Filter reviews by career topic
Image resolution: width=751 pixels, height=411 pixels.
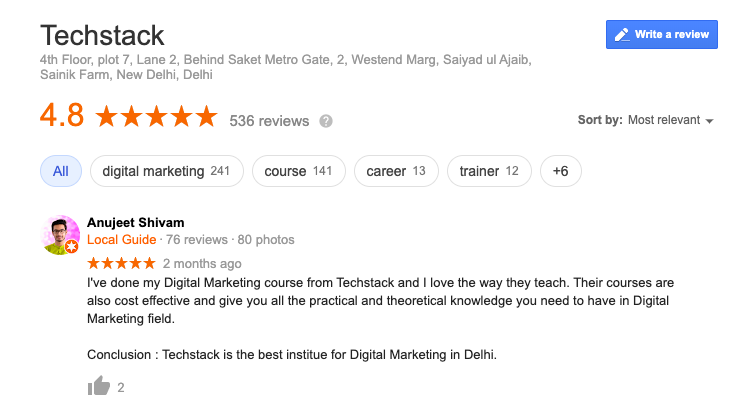point(396,171)
